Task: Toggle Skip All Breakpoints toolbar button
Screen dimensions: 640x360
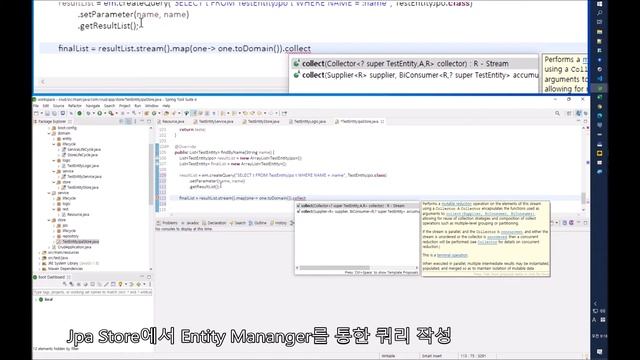Action: click(x=71, y=113)
